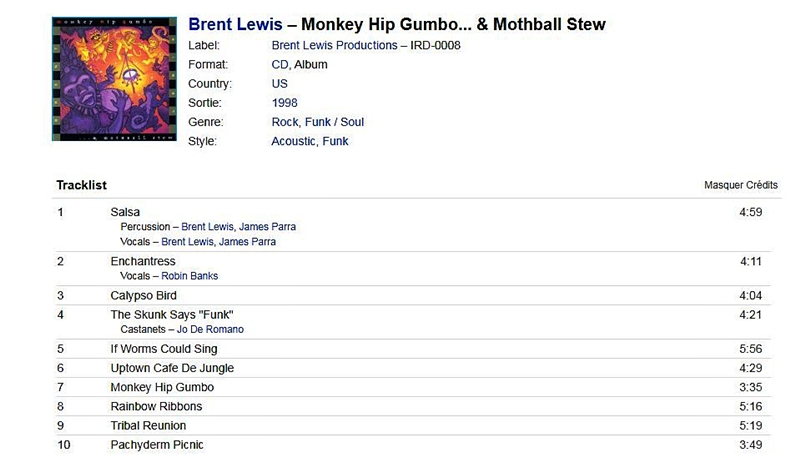Open Brent Lewis artist link in title

pyautogui.click(x=235, y=24)
